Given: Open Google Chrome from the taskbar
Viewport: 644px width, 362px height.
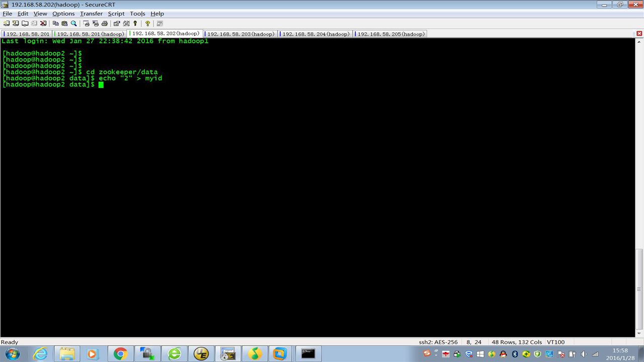Looking at the screenshot, I should (x=120, y=354).
